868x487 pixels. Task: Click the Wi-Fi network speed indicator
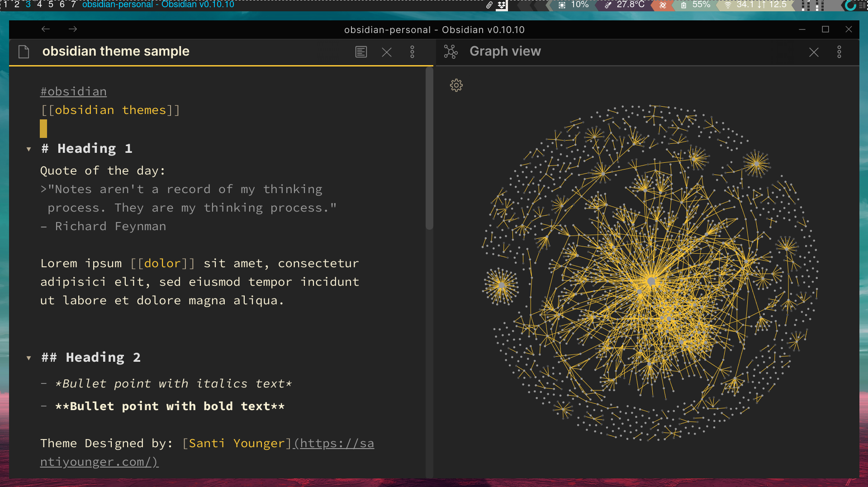[x=755, y=5]
